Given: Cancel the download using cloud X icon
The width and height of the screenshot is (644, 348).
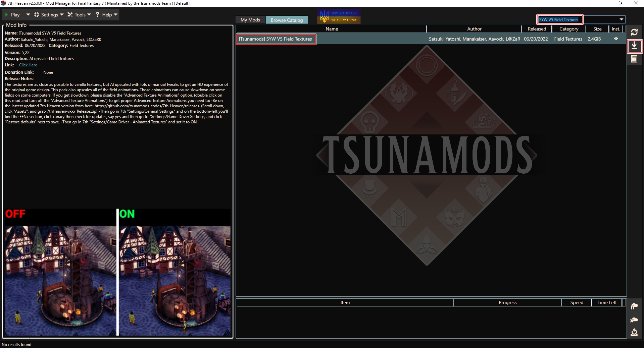Looking at the screenshot, I should [634, 320].
